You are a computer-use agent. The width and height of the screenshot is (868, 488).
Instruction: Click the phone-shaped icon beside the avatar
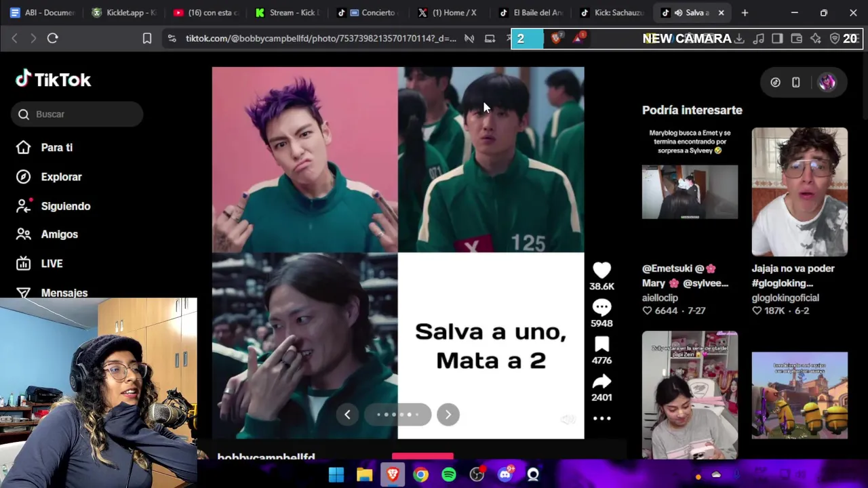[796, 82]
